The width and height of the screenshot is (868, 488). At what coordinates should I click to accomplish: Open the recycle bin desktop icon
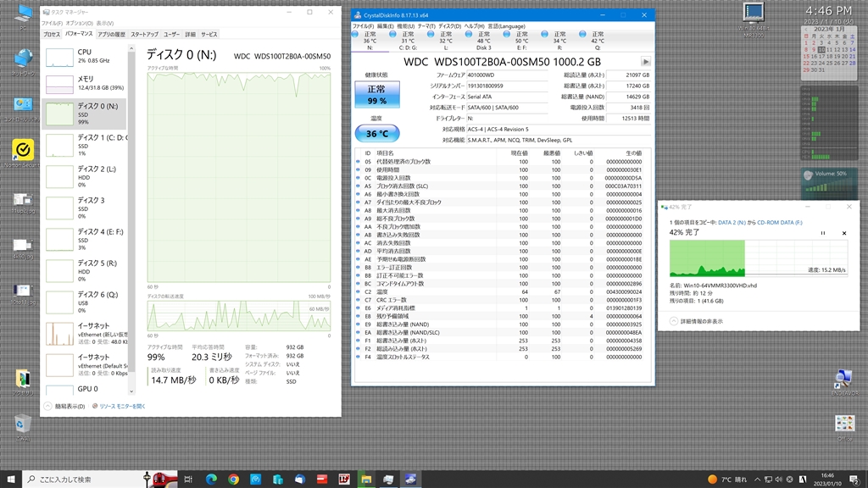point(22,428)
